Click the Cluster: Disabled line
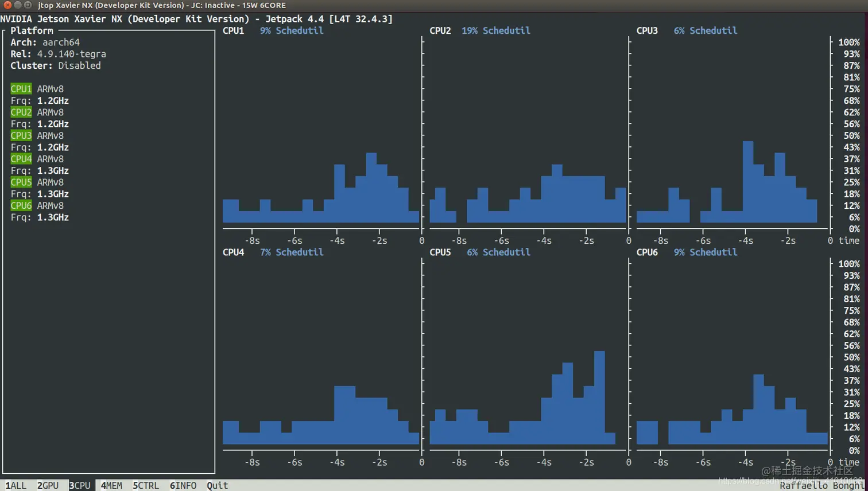This screenshot has width=868, height=491. (56, 65)
